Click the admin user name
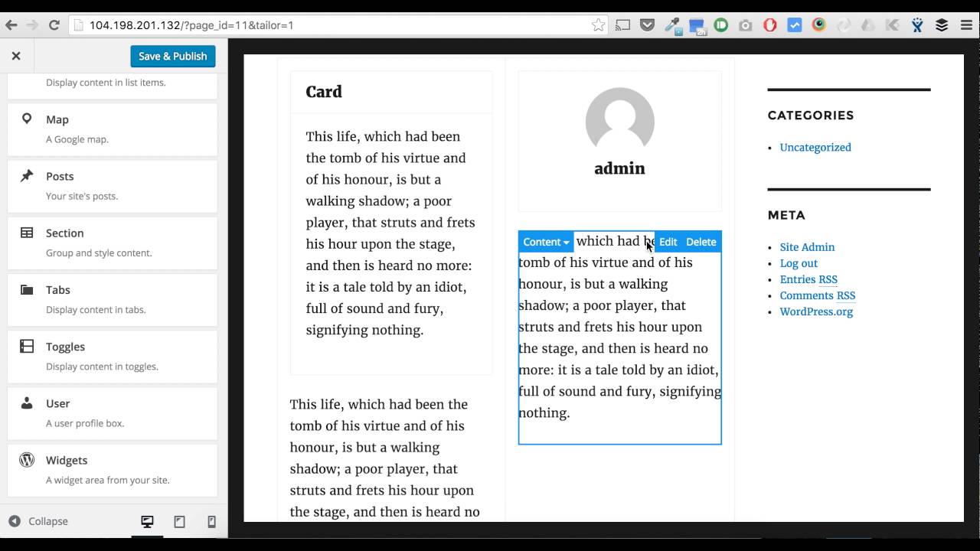This screenshot has height=551, width=980. [x=620, y=168]
